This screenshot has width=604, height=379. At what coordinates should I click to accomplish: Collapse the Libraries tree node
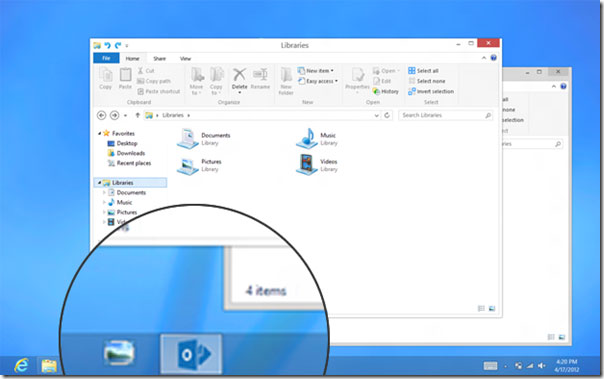(x=99, y=183)
